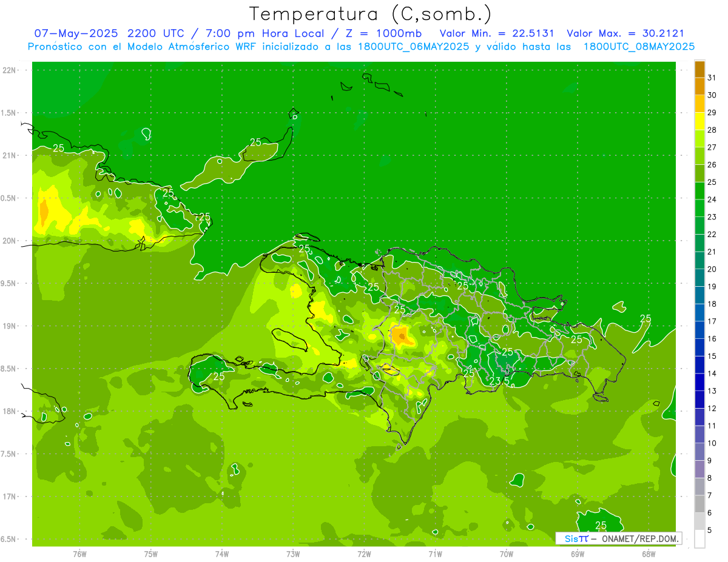Viewport: 728px width, 562px height.
Task: Click the "22N" latitude label
Action: pos(9,70)
